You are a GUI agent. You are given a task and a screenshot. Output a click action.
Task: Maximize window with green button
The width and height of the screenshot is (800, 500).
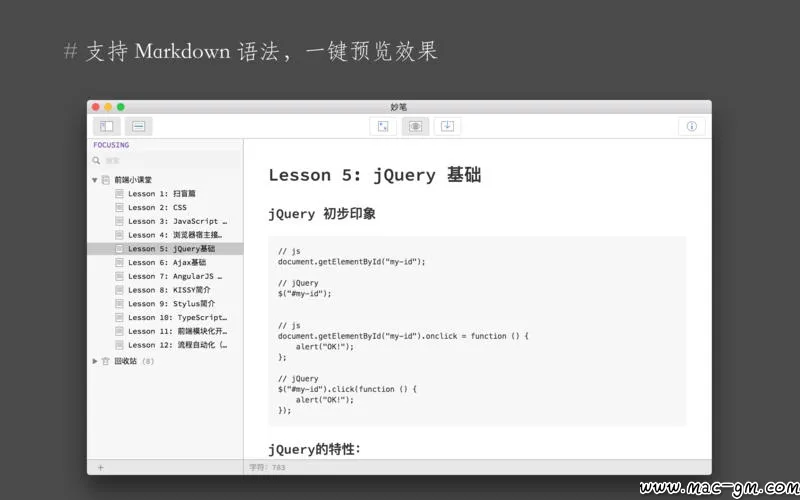[121, 107]
